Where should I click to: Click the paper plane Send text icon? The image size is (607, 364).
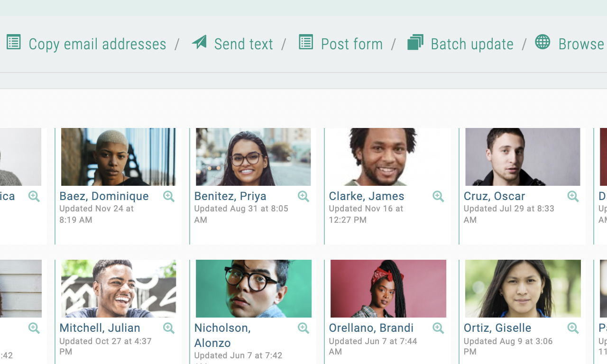coord(200,42)
